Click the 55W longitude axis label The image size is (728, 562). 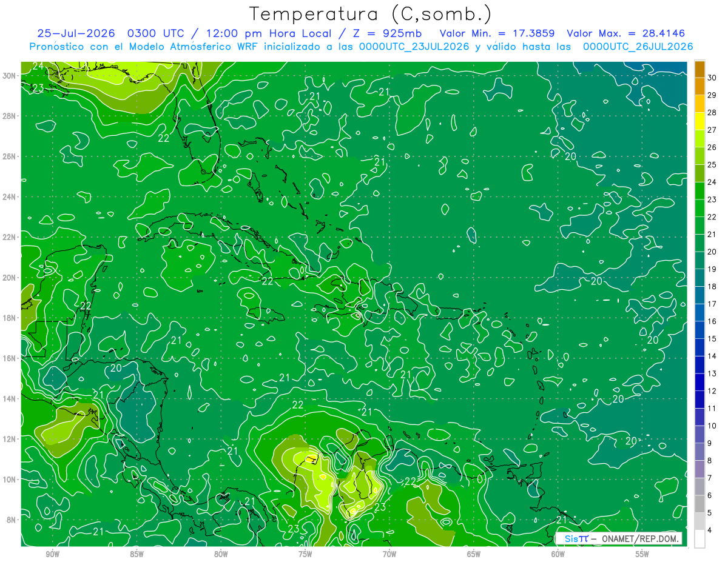tap(642, 554)
